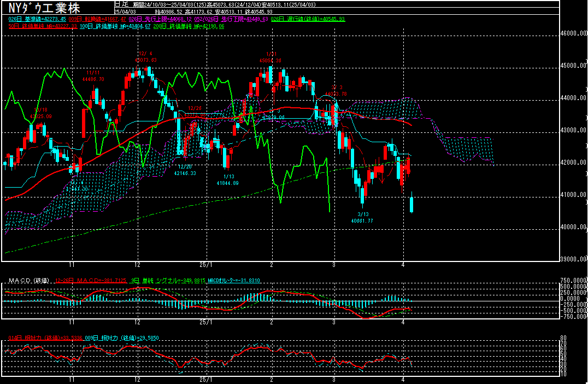Click the 39000.00 price axis label
The image size is (588, 384).
tap(573, 259)
